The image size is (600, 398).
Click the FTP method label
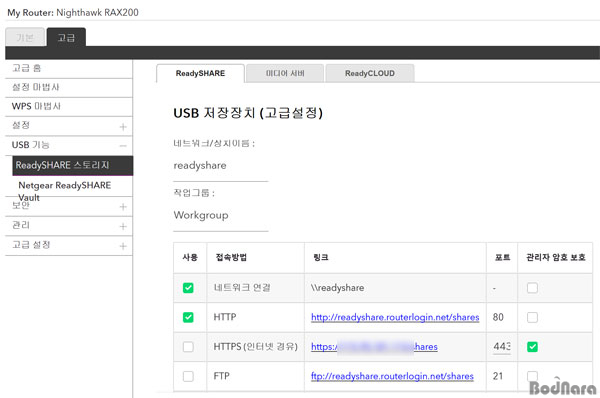pos(222,376)
